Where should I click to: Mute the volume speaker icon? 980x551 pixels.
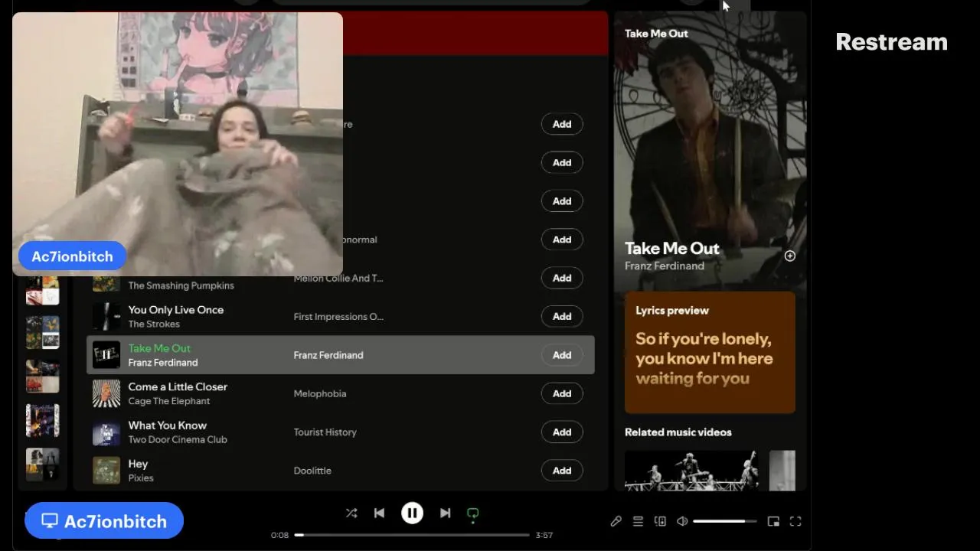click(x=682, y=521)
